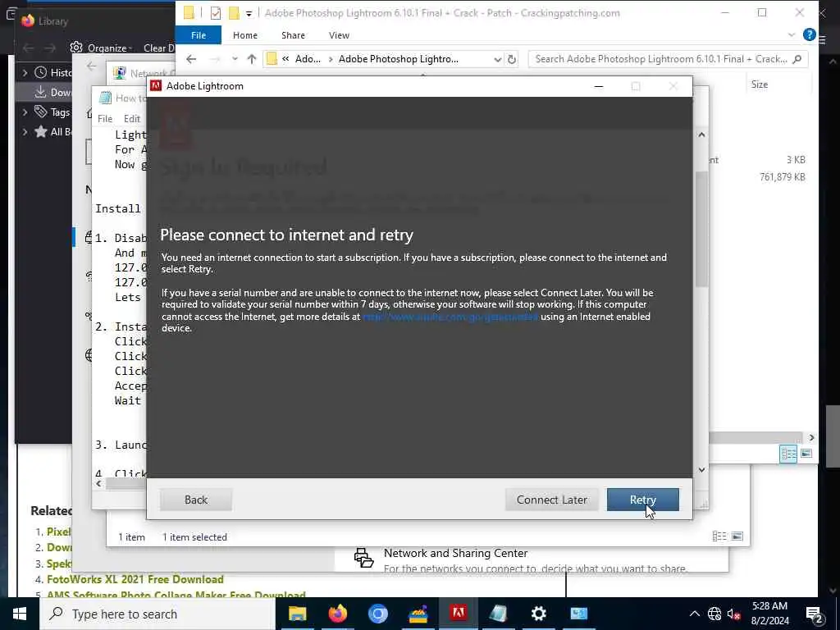Show hidden tray icons with the chevron
The image size is (840, 630).
694,614
